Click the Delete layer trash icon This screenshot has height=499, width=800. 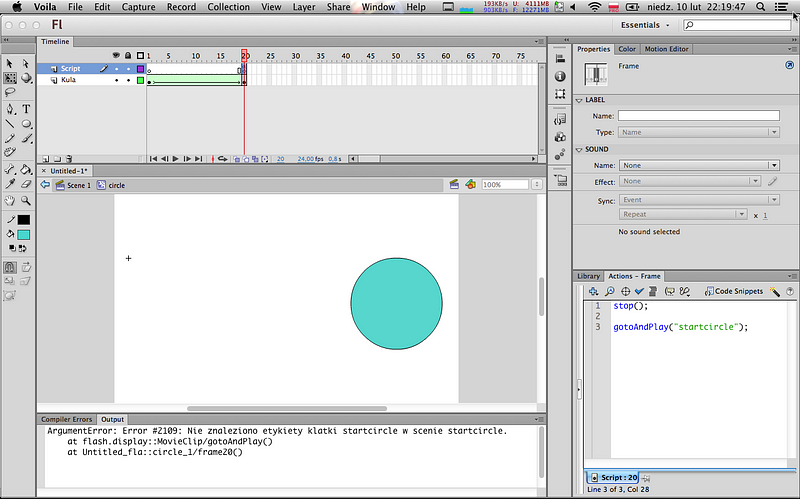coord(69,159)
